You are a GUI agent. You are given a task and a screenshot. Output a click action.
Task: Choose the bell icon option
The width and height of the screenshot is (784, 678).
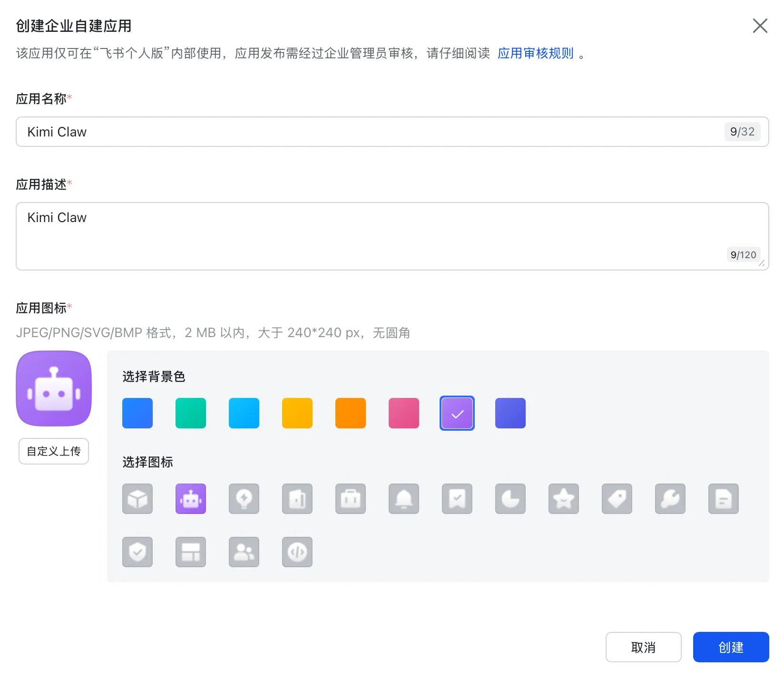tap(404, 499)
